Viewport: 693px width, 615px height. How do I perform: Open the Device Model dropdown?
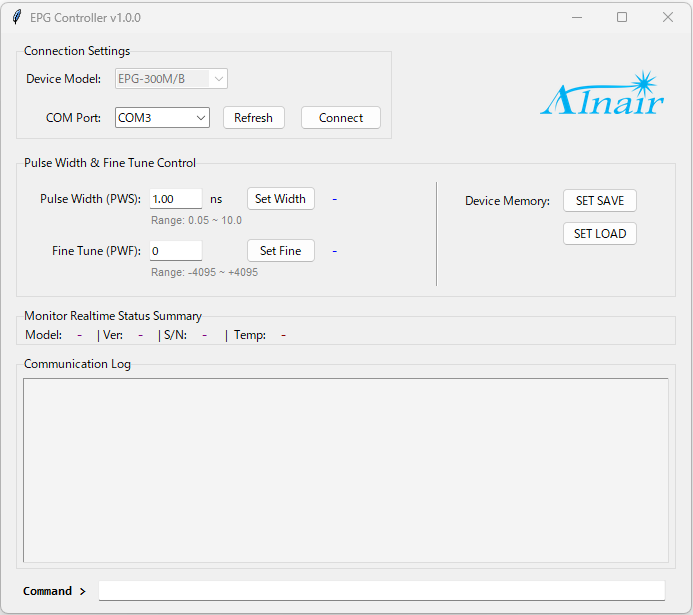coord(171,79)
